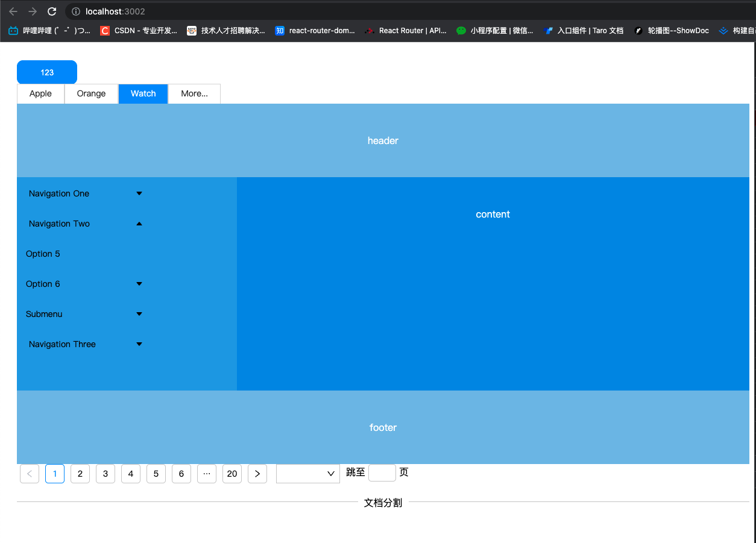Viewport: 756px width, 543px height.
Task: Go to page 20 in pagination
Action: click(232, 474)
